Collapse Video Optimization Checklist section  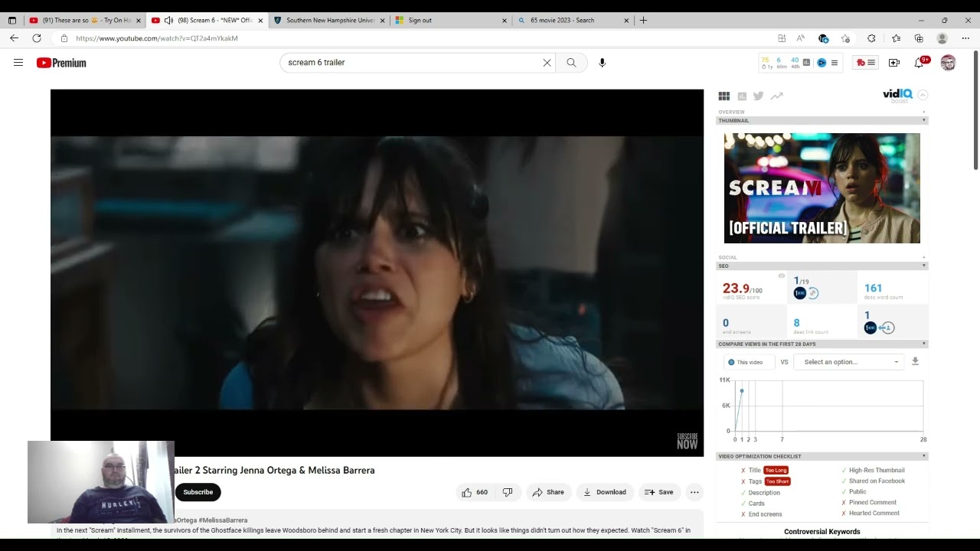pos(822,456)
